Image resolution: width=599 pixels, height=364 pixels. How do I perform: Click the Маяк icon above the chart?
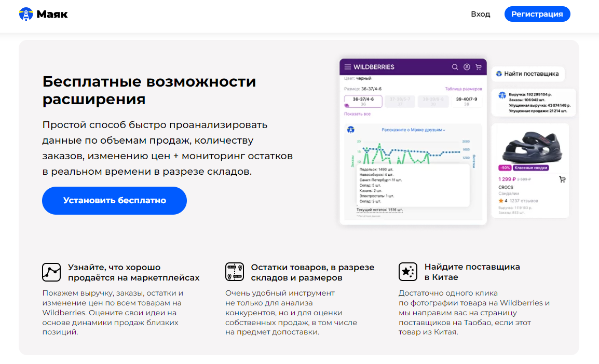350,130
